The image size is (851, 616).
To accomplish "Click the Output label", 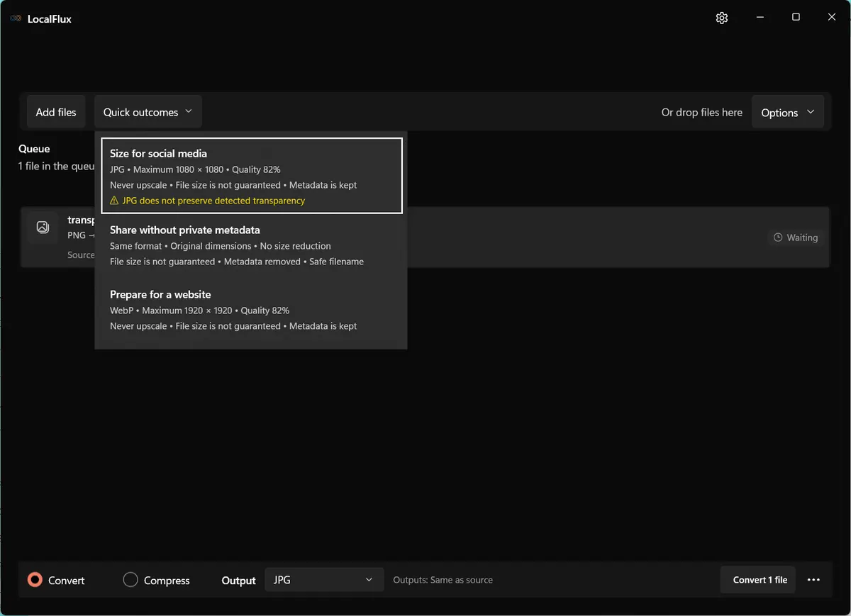I will pos(238,581).
